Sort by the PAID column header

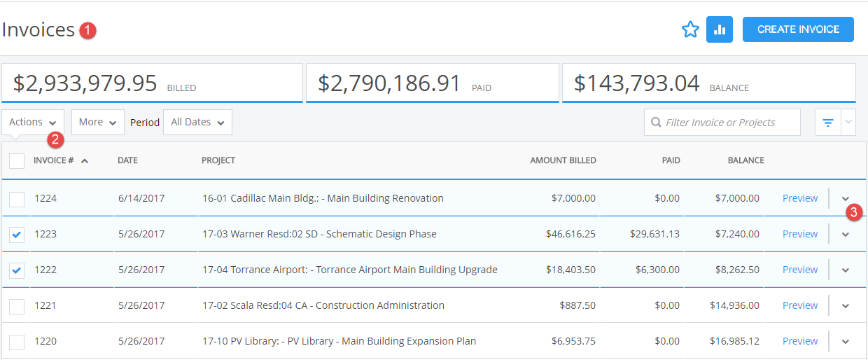pyautogui.click(x=671, y=160)
